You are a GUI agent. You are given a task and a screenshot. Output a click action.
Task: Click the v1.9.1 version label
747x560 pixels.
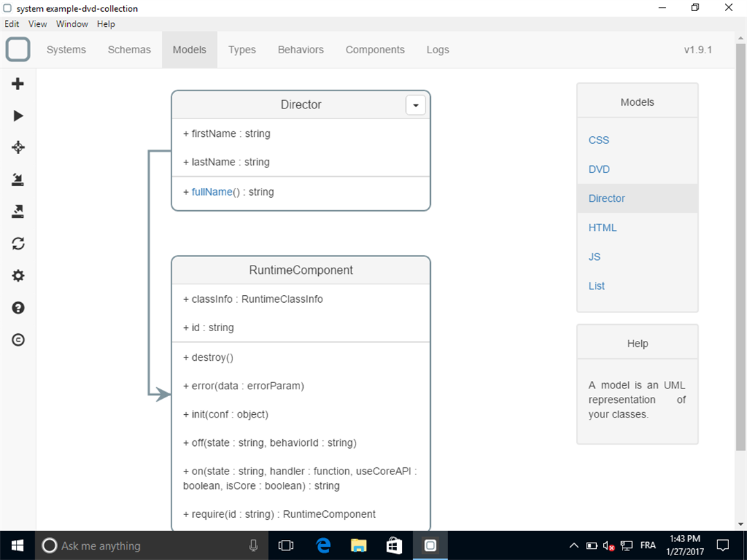[698, 50]
